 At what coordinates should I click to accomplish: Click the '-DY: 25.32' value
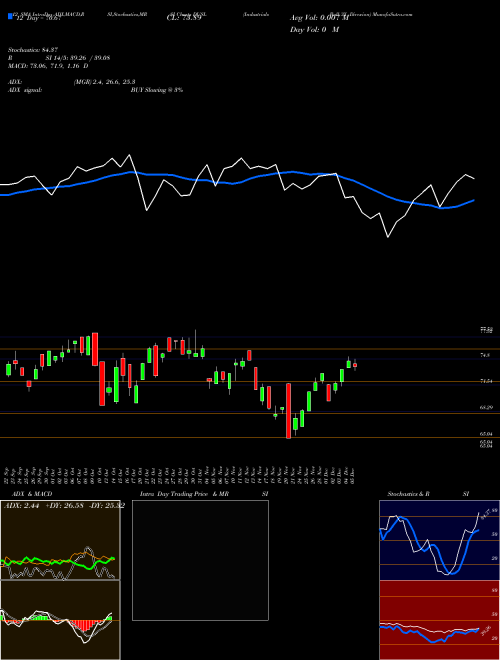point(107,505)
